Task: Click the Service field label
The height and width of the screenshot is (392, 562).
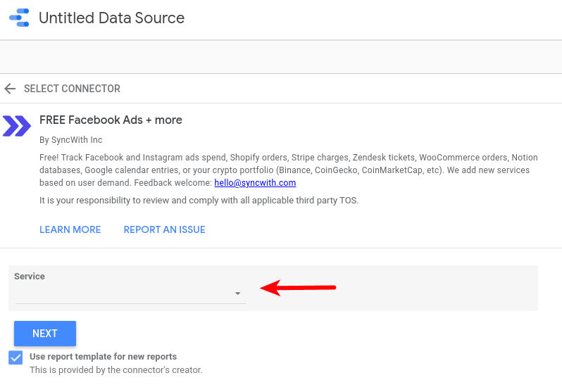Action: coord(30,277)
